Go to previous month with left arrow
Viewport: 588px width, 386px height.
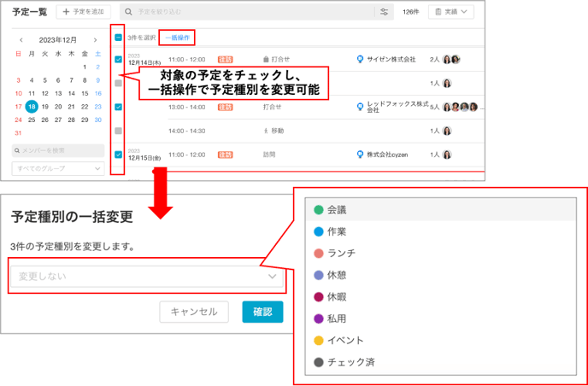pyautogui.click(x=21, y=40)
